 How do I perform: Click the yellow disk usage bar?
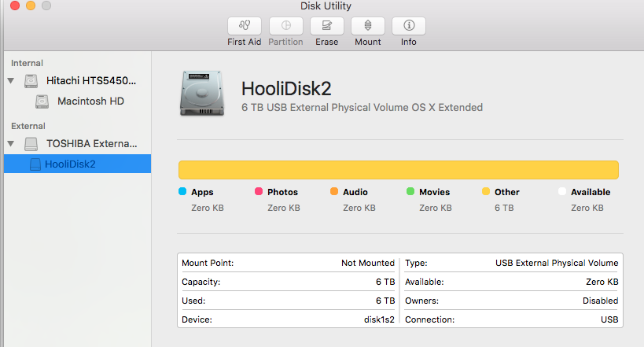pyautogui.click(x=399, y=170)
